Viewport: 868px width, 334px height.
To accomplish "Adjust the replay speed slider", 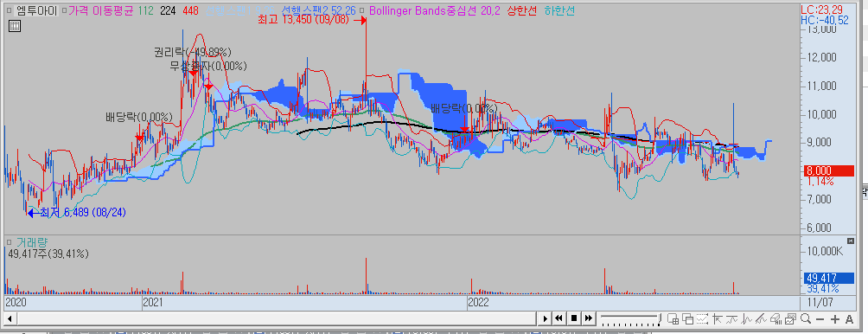I will click(x=631, y=318).
